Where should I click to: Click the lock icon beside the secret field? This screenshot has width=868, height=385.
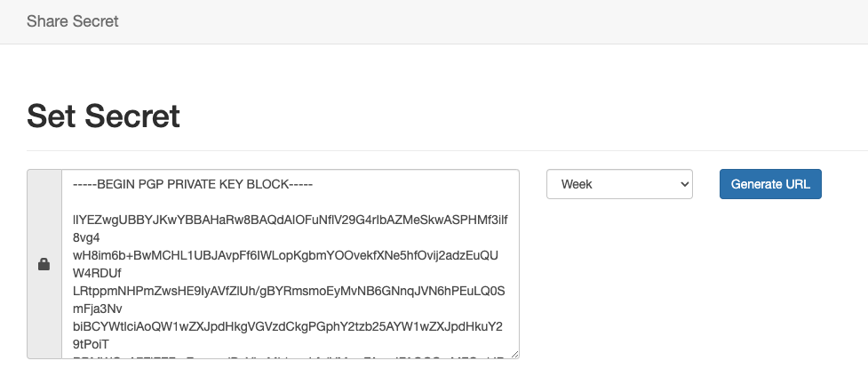44,264
